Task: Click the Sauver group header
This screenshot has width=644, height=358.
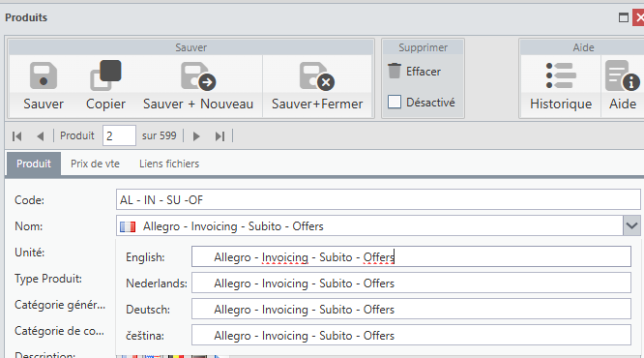Action: (x=191, y=47)
